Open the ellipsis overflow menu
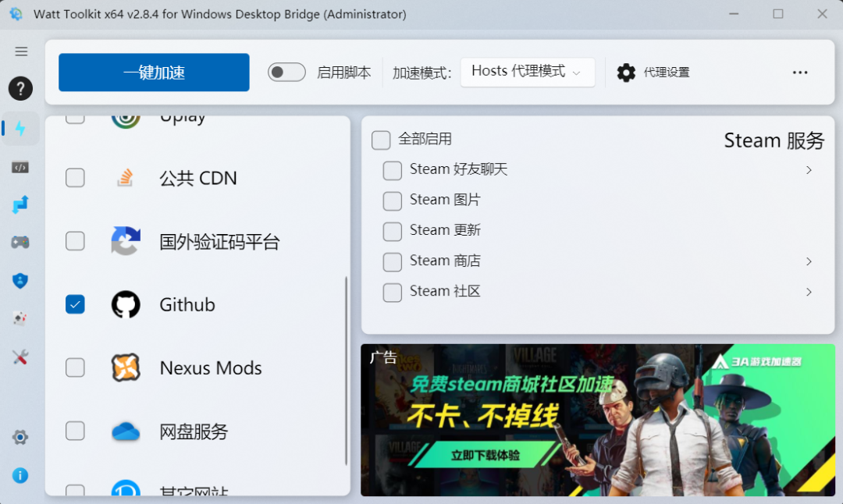The width and height of the screenshot is (843, 504). (x=799, y=72)
